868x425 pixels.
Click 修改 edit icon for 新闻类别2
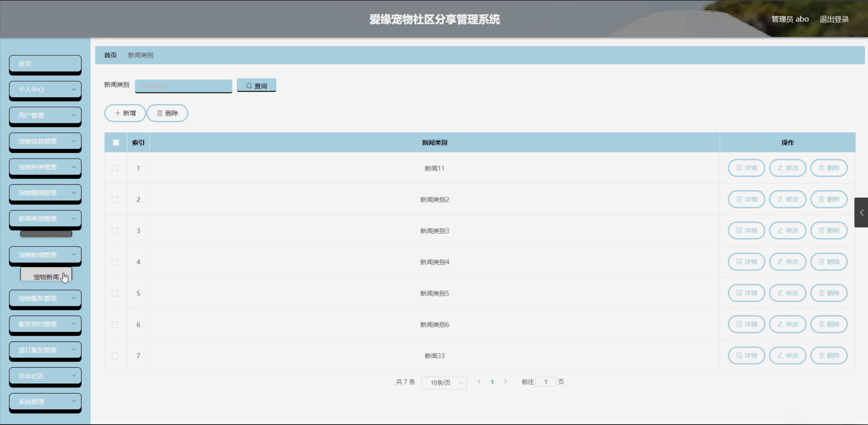(787, 199)
